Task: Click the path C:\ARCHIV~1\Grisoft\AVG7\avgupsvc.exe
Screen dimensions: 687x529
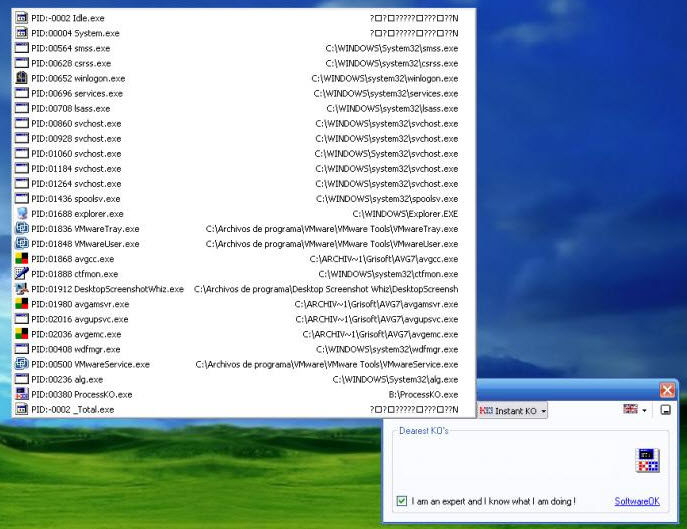Action: [x=377, y=319]
